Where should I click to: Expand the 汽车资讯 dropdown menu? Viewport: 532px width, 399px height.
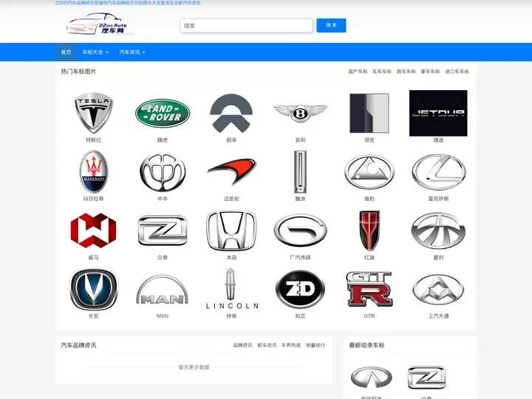tap(132, 52)
